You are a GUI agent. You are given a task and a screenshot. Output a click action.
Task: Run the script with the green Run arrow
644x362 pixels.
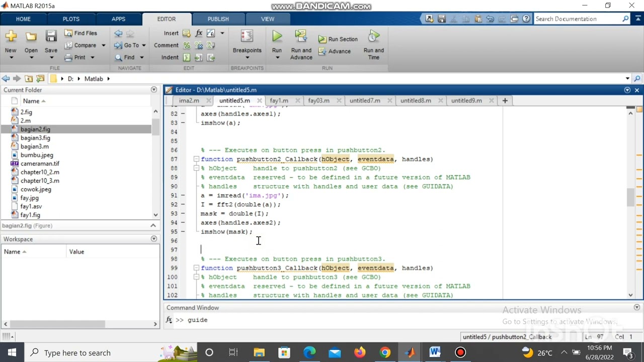click(277, 36)
